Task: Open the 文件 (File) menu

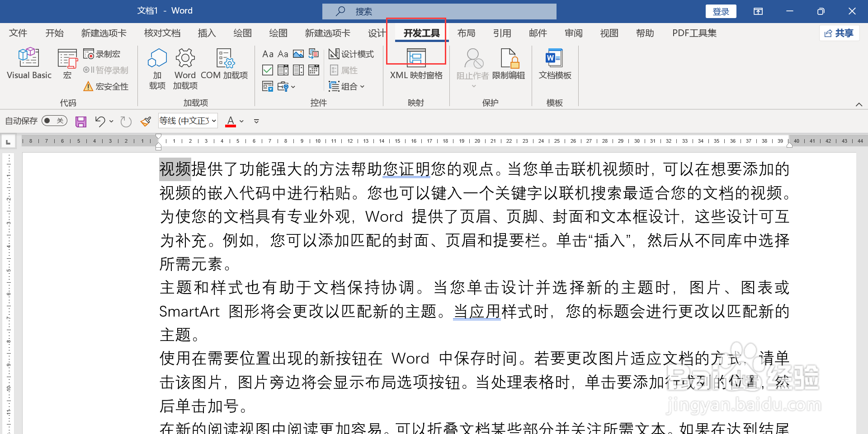Action: [x=18, y=33]
